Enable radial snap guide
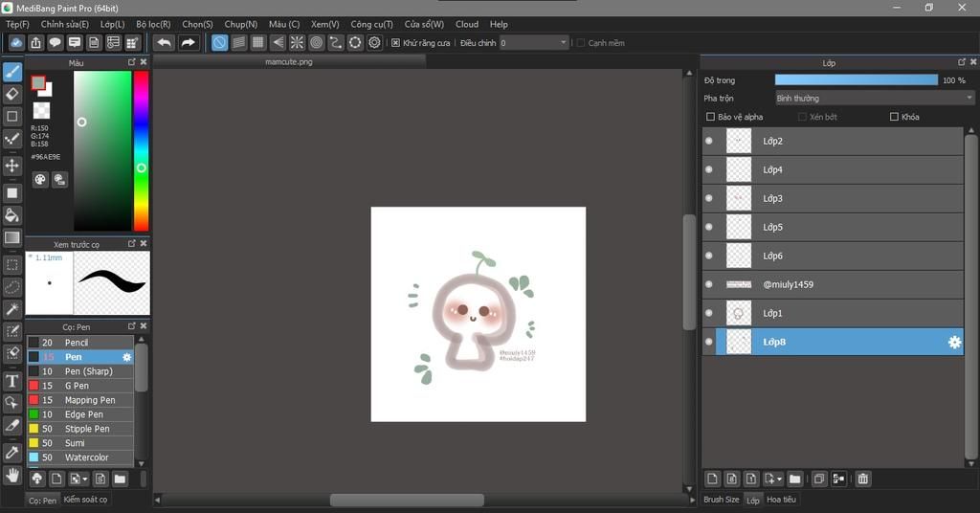 pos(297,42)
